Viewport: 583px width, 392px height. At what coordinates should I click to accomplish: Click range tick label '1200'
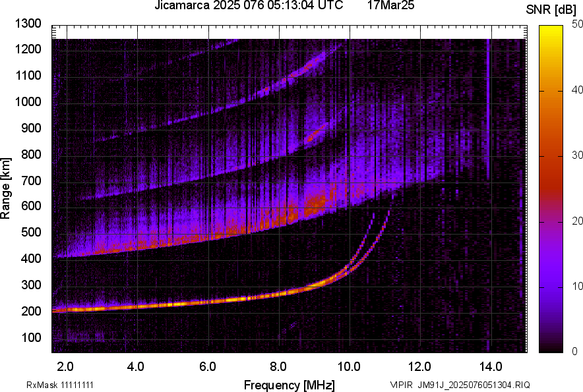[x=28, y=49]
